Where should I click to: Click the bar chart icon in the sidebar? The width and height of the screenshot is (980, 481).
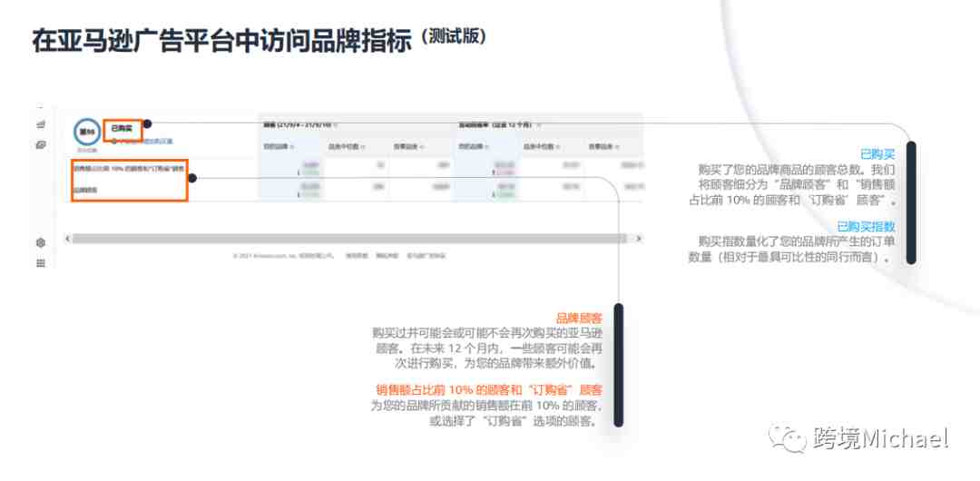[x=41, y=124]
